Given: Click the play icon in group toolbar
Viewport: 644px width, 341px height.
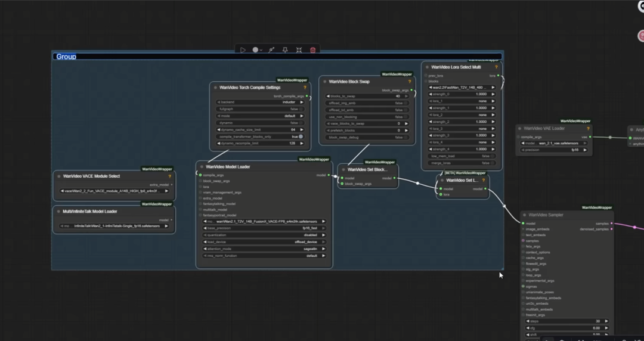Looking at the screenshot, I should point(243,49).
